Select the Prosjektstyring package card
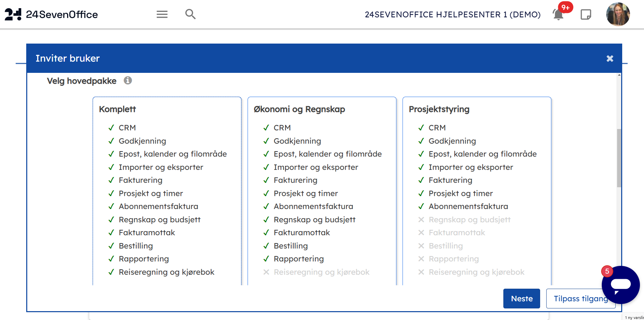The image size is (644, 320). (477, 109)
